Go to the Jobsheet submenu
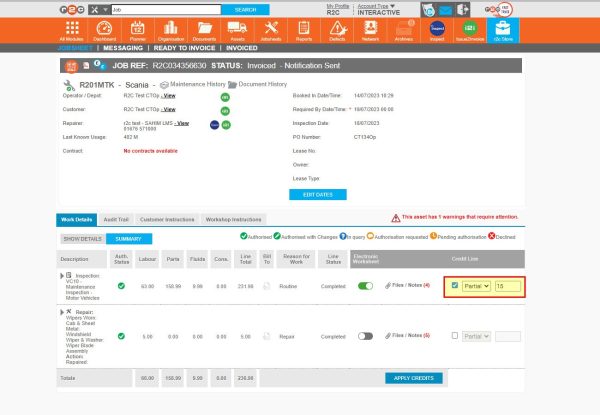Viewport: 600px width, 415px height. pos(75,48)
